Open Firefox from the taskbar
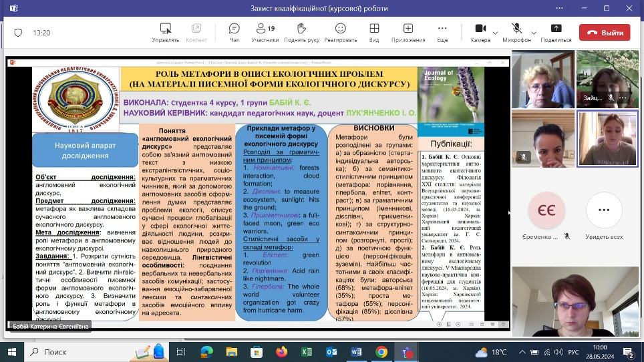The image size is (644, 362). pyautogui.click(x=282, y=352)
